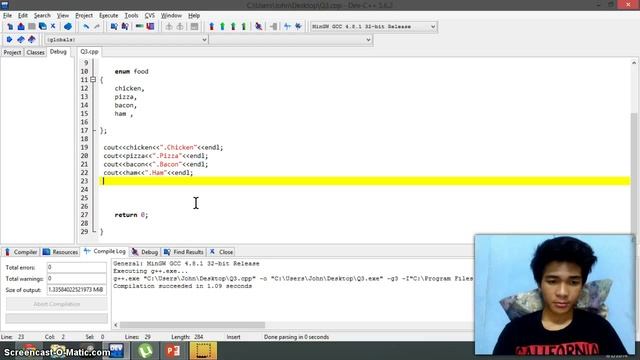
Task: Click the grayed Save toolbar icon
Action: 31,27
